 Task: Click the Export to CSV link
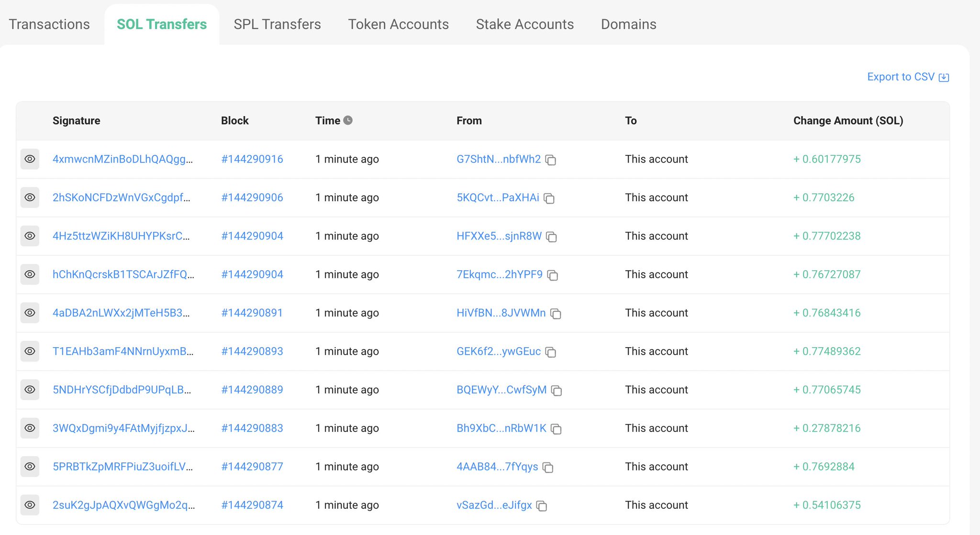pyautogui.click(x=908, y=77)
